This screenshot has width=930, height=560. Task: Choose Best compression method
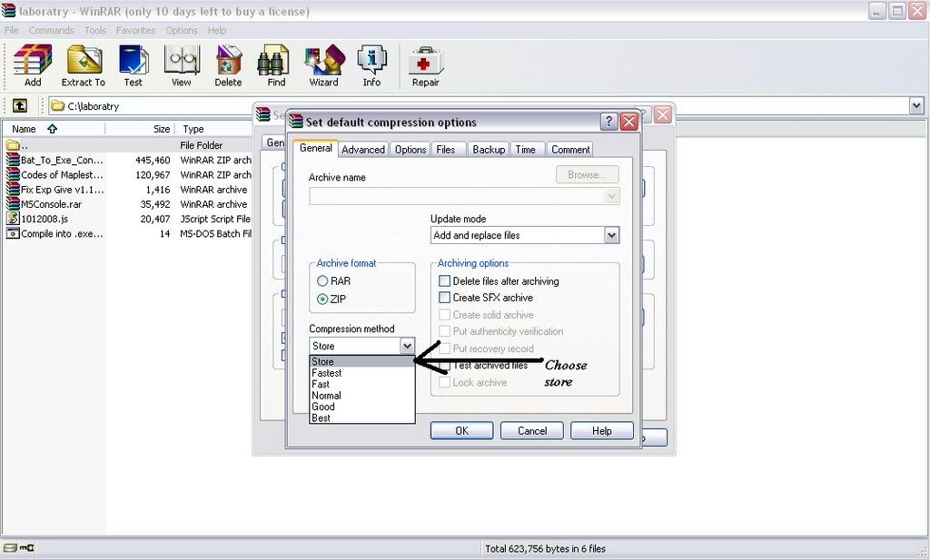coord(361,418)
